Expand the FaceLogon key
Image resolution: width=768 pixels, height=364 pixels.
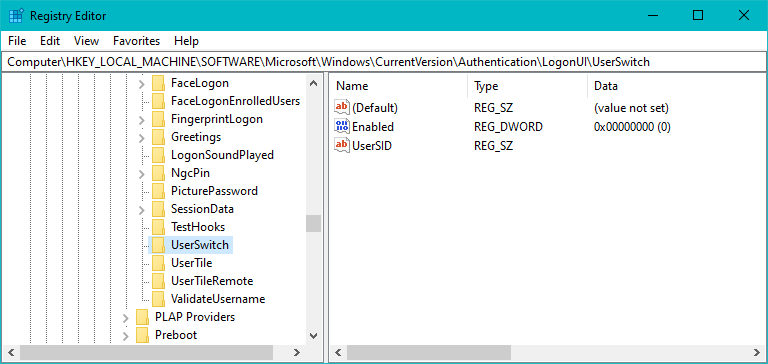coord(142,84)
